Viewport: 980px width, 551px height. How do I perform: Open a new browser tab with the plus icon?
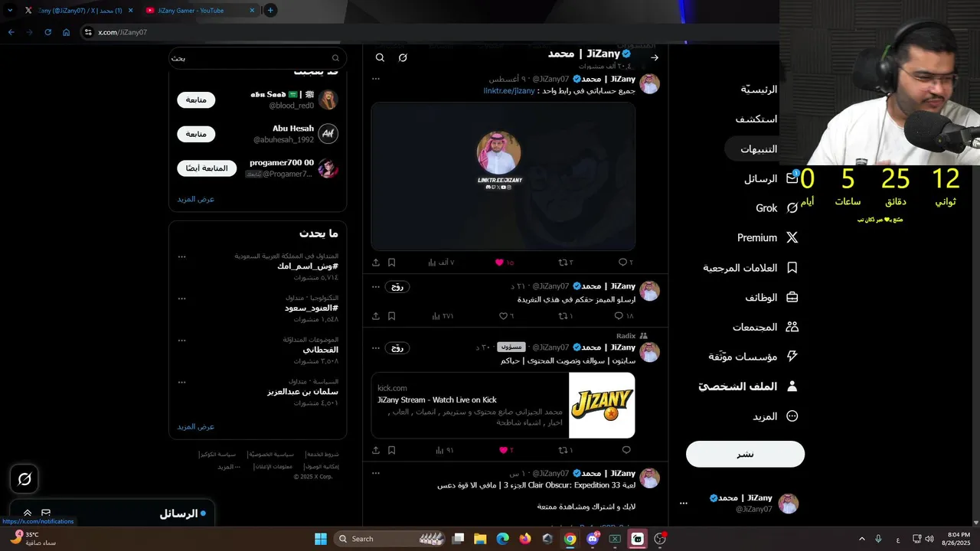tap(270, 10)
